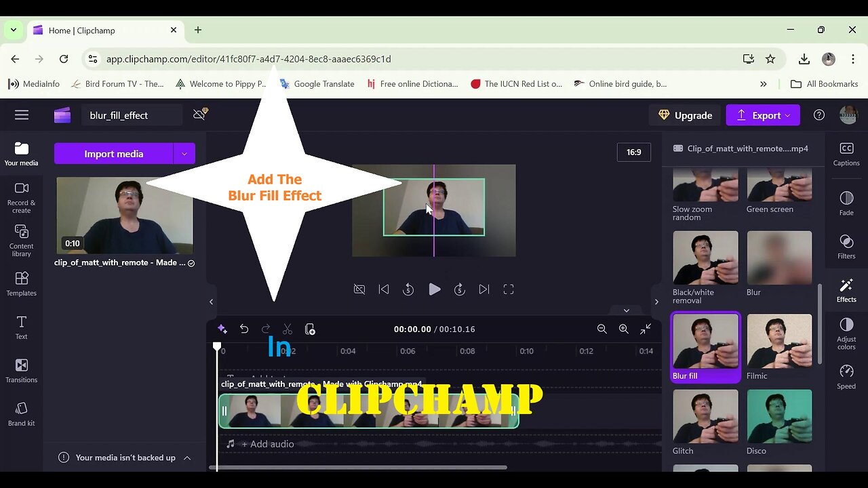Apply Blur effect
The height and width of the screenshot is (488, 868).
click(x=779, y=264)
